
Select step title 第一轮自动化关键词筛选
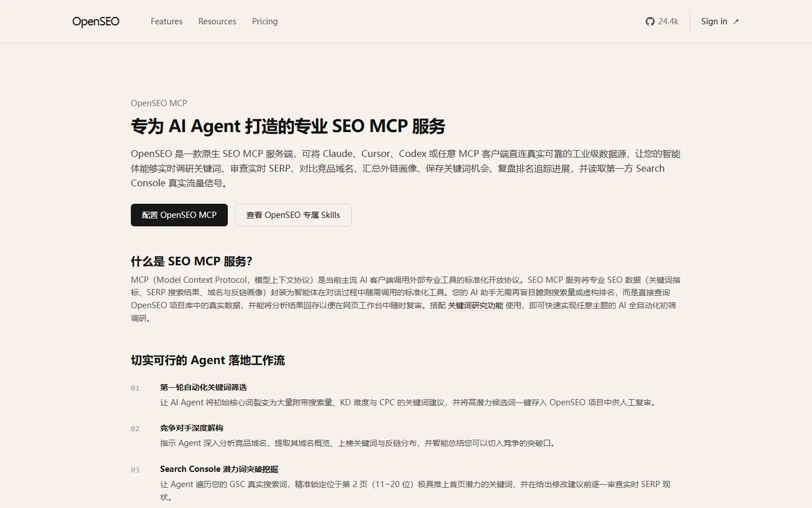(x=204, y=387)
